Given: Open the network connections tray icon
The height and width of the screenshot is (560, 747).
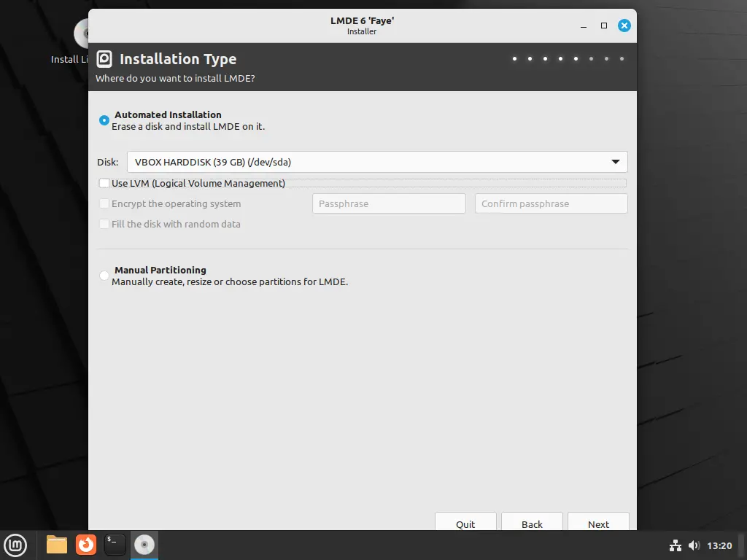Looking at the screenshot, I should point(675,545).
